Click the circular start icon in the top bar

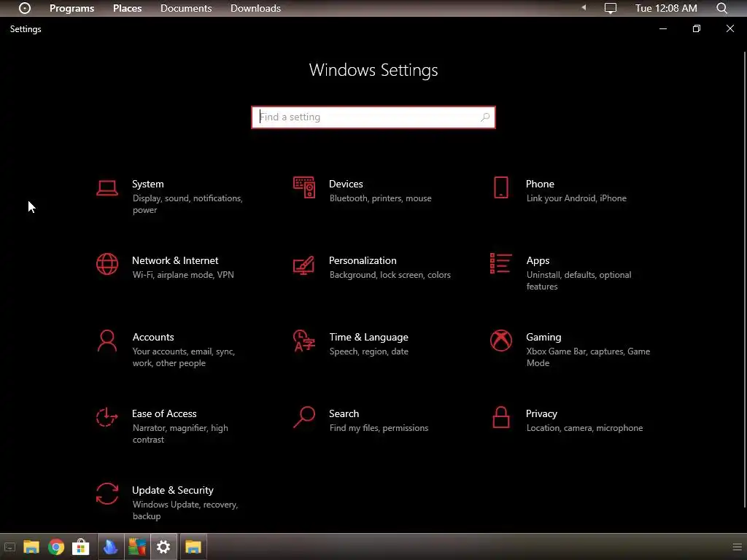pos(24,8)
